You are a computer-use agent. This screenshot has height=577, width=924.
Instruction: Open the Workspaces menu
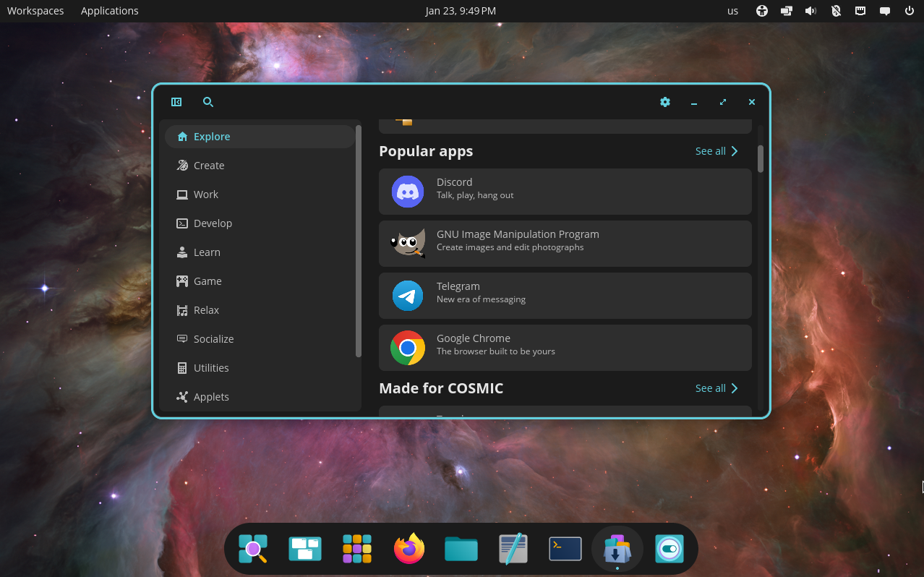coord(35,10)
